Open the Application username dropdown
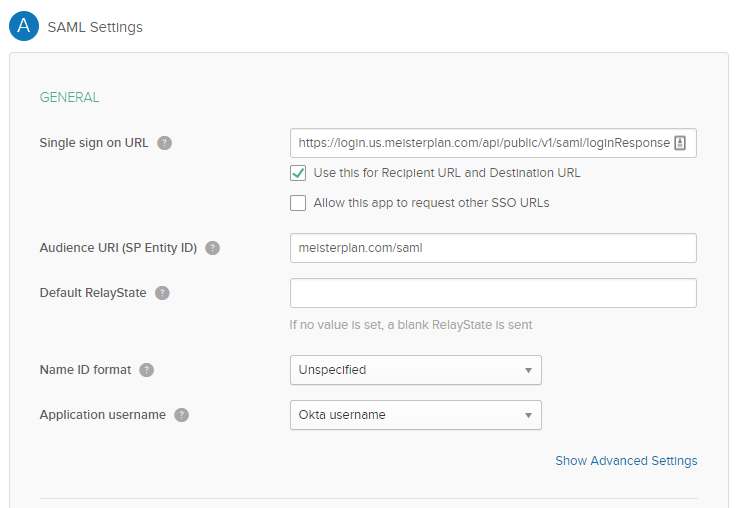 tap(416, 415)
